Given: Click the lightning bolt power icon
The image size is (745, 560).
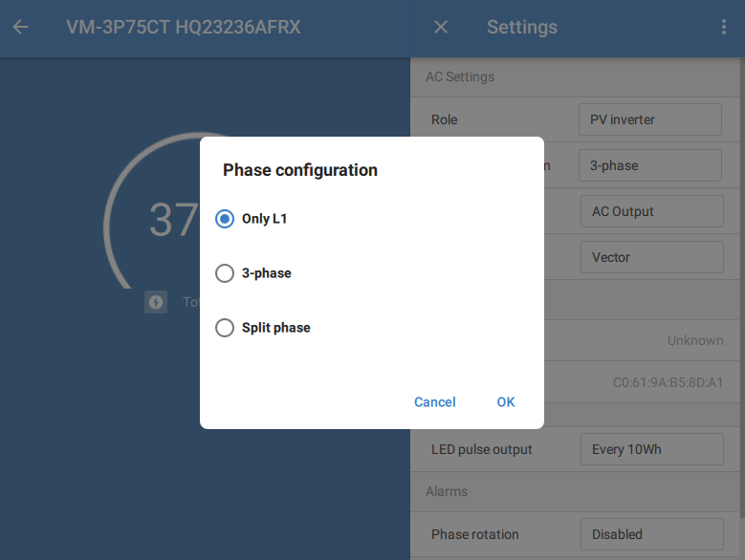Looking at the screenshot, I should tap(156, 302).
